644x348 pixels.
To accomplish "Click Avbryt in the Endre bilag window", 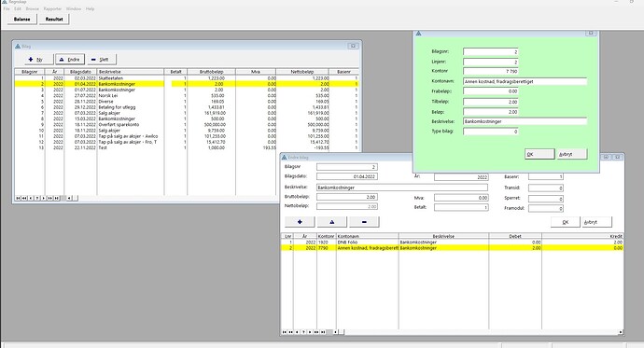I will pyautogui.click(x=597, y=222).
